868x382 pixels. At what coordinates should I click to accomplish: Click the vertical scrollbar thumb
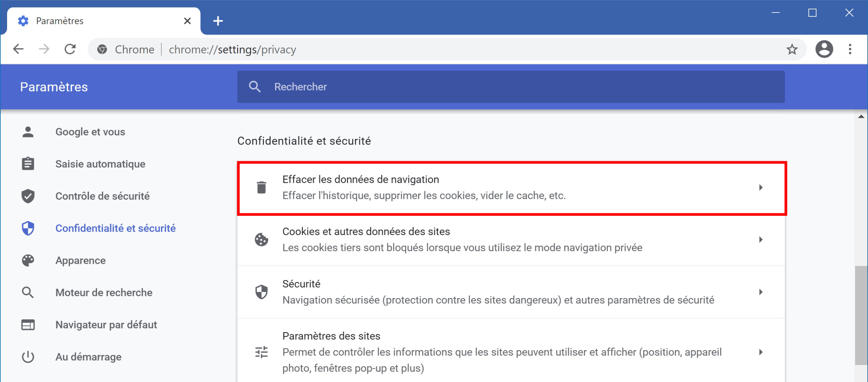(861, 315)
